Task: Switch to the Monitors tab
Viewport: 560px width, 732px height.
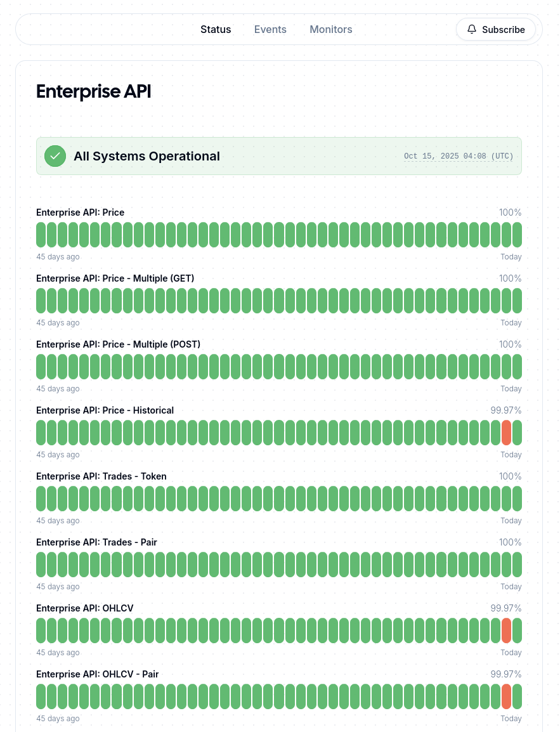Action: 330,29
